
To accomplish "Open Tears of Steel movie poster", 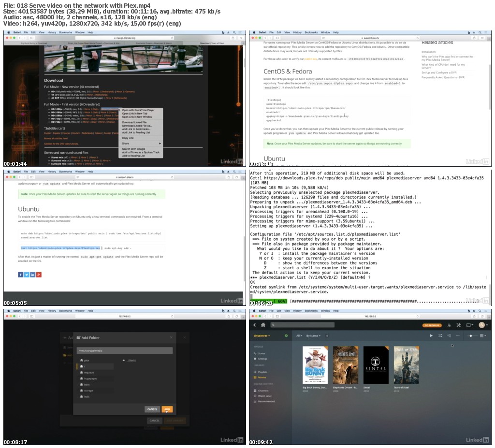I will tap(406, 365).
